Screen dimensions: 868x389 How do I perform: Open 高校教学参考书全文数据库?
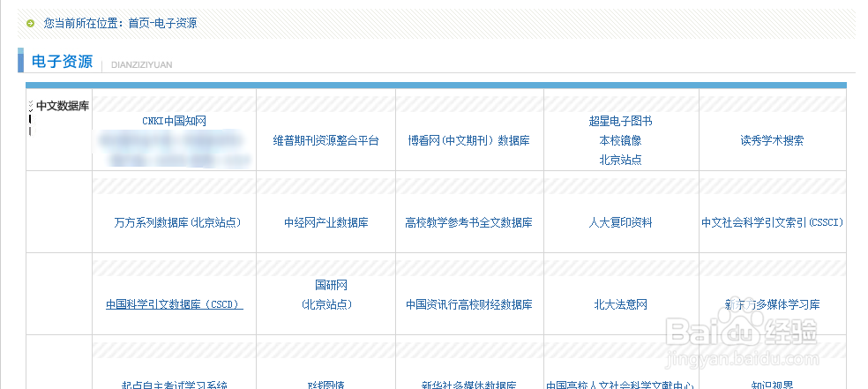click(469, 222)
